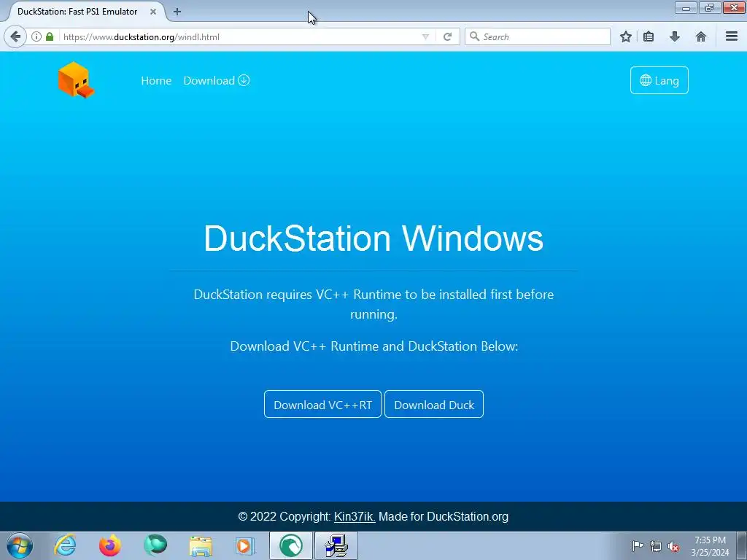Open the Lang language selector
The image size is (747, 560).
point(659,80)
